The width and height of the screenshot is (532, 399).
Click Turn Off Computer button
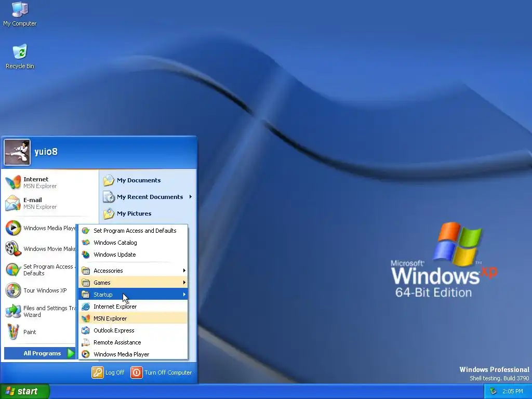tap(162, 372)
